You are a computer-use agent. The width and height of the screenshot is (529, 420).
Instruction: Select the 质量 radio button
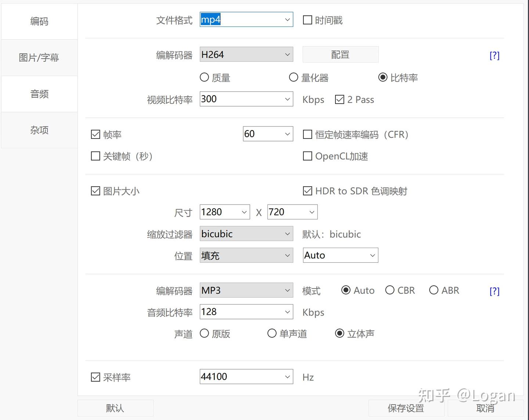coord(205,77)
